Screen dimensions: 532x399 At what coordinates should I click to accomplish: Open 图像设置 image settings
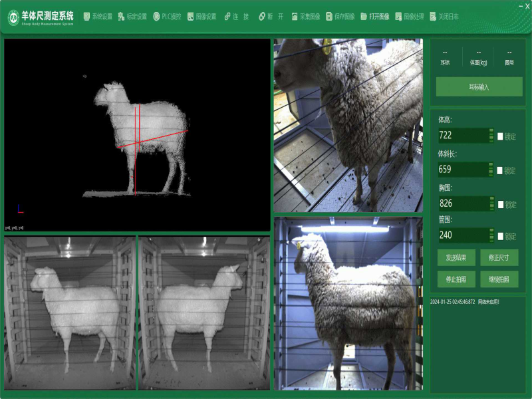pyautogui.click(x=202, y=16)
